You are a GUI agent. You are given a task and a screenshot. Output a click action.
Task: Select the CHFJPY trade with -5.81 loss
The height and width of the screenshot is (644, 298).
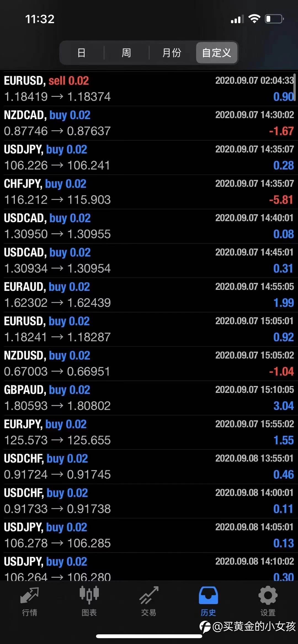pyautogui.click(x=149, y=192)
